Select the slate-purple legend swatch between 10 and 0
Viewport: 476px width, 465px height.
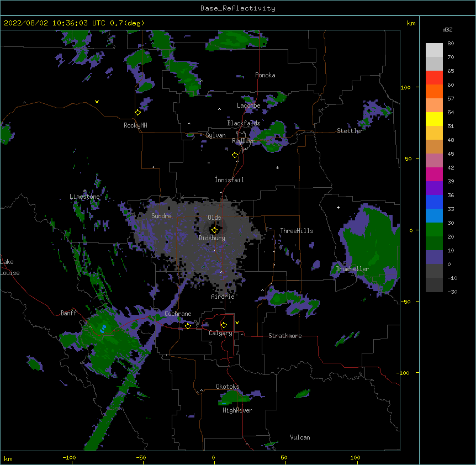434,257
